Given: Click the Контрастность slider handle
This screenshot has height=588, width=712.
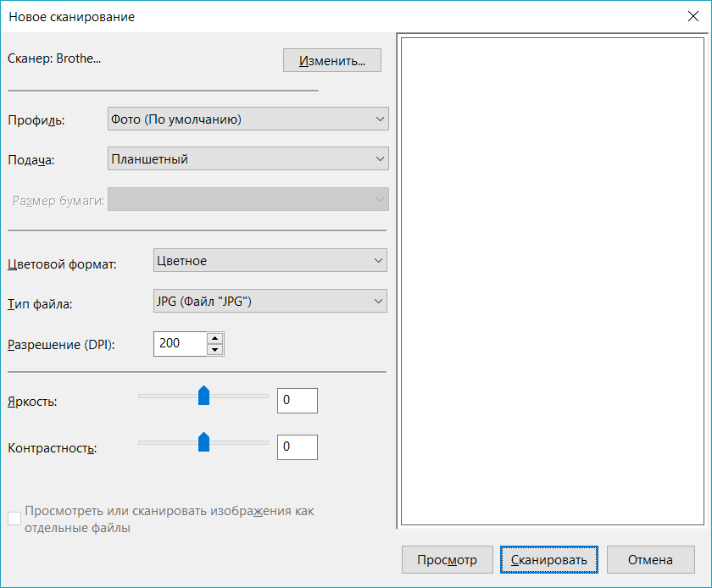Looking at the screenshot, I should point(204,442).
